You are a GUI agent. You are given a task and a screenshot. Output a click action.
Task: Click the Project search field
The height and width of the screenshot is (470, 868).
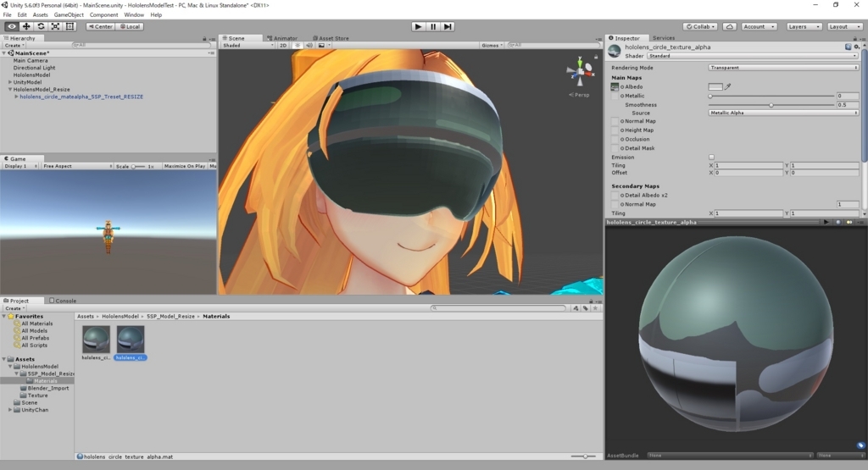pos(498,308)
